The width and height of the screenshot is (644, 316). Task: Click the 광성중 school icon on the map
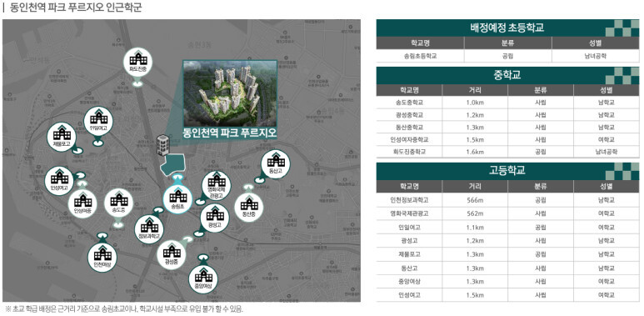click(172, 255)
